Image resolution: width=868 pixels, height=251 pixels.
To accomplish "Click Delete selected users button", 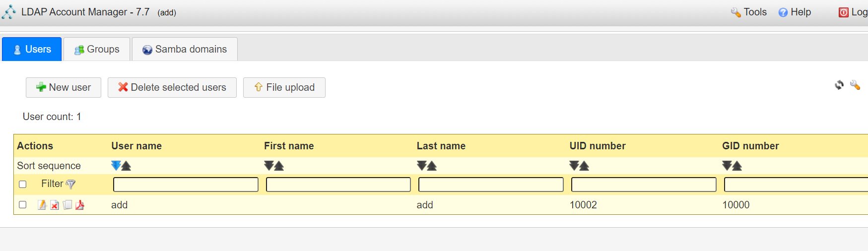I will click(172, 87).
